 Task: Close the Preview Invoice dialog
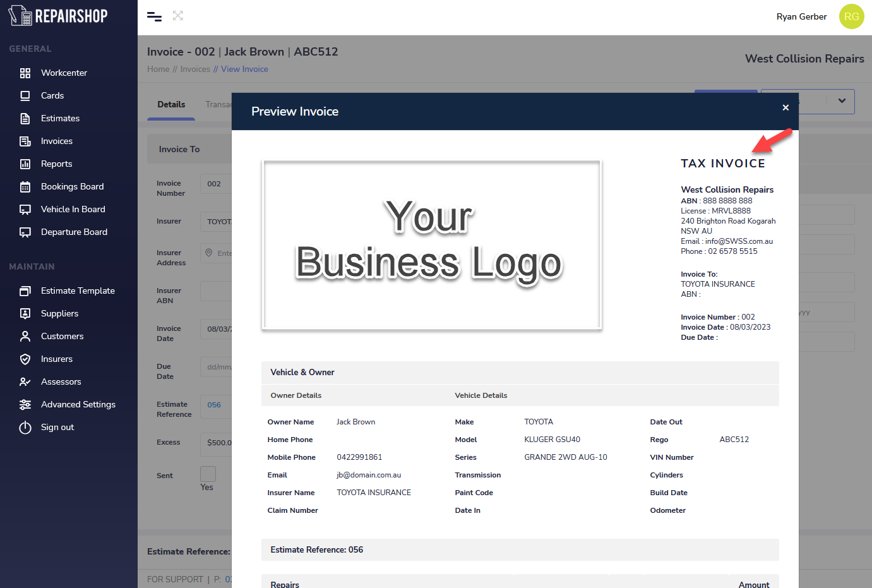785,108
